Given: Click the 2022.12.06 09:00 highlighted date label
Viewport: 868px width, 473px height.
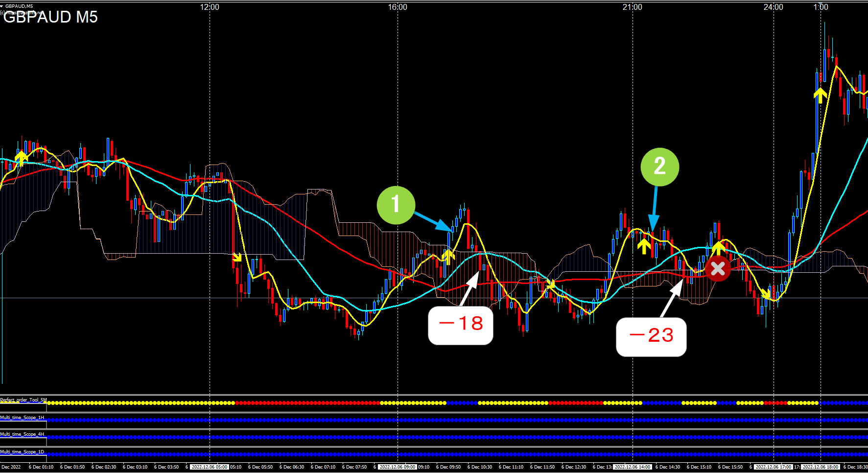Looking at the screenshot, I should (x=398, y=467).
